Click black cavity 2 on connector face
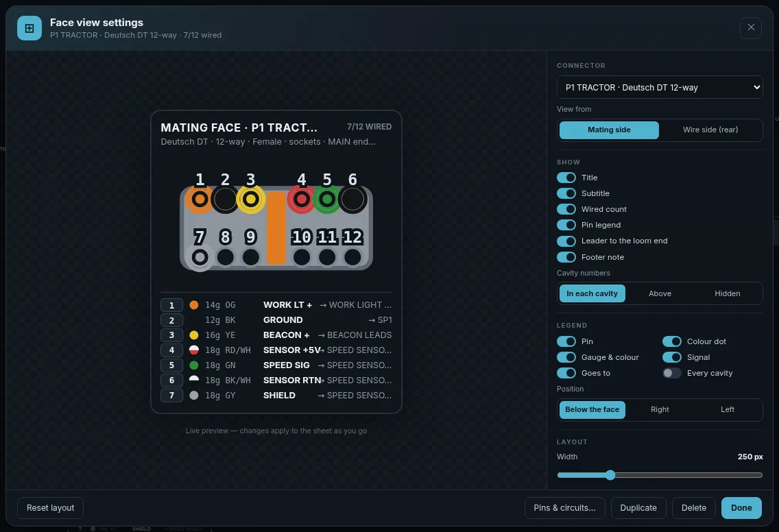The height and width of the screenshot is (532, 779). click(x=225, y=199)
